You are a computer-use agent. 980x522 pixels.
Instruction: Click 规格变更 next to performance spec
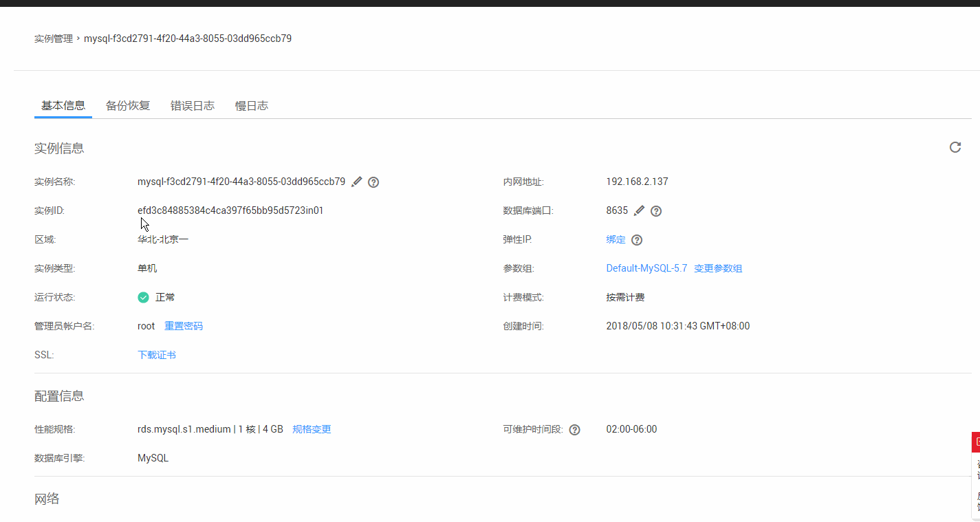click(x=312, y=428)
